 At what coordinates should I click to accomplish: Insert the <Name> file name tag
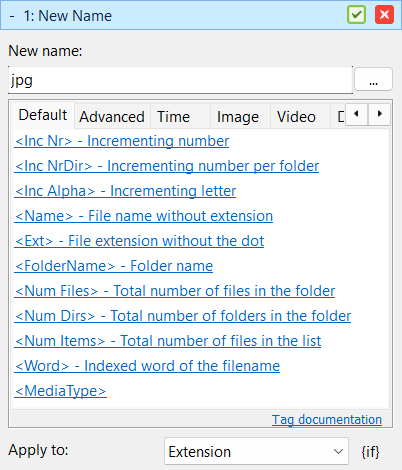pos(144,216)
